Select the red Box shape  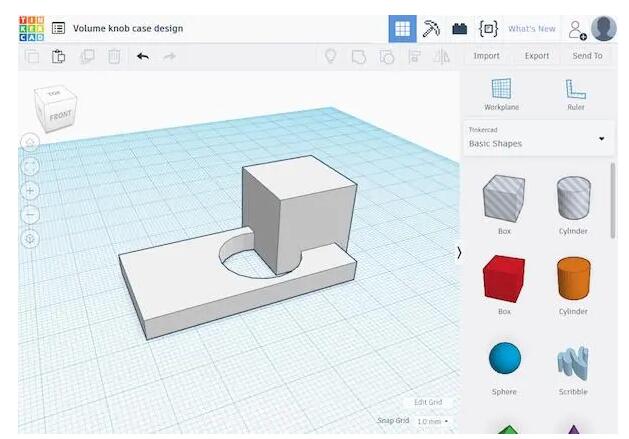pos(504,279)
